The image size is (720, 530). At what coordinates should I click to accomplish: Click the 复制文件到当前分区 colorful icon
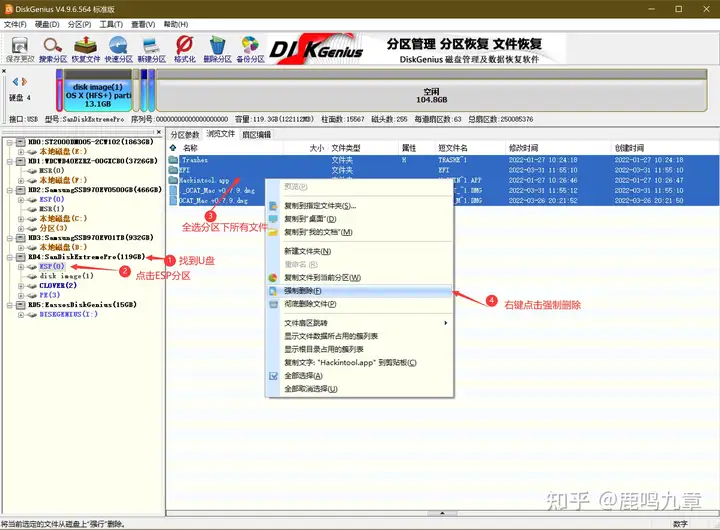(273, 277)
